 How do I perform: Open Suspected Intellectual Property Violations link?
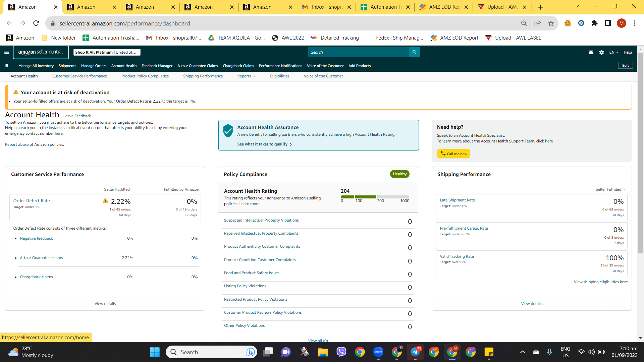coord(261,220)
